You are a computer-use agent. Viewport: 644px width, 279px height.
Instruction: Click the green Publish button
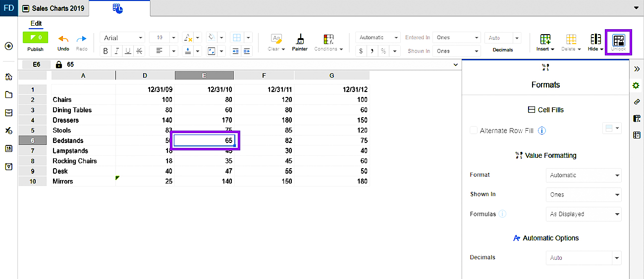35,38
